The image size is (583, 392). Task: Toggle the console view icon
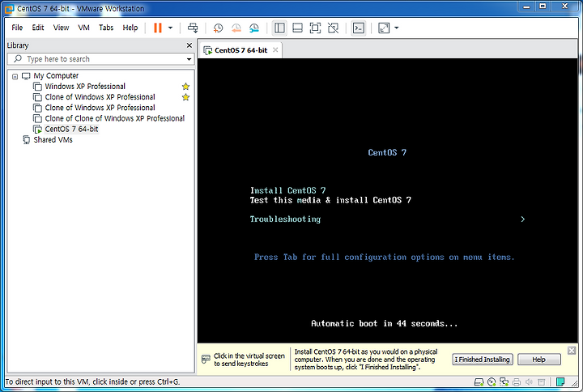coord(359,28)
